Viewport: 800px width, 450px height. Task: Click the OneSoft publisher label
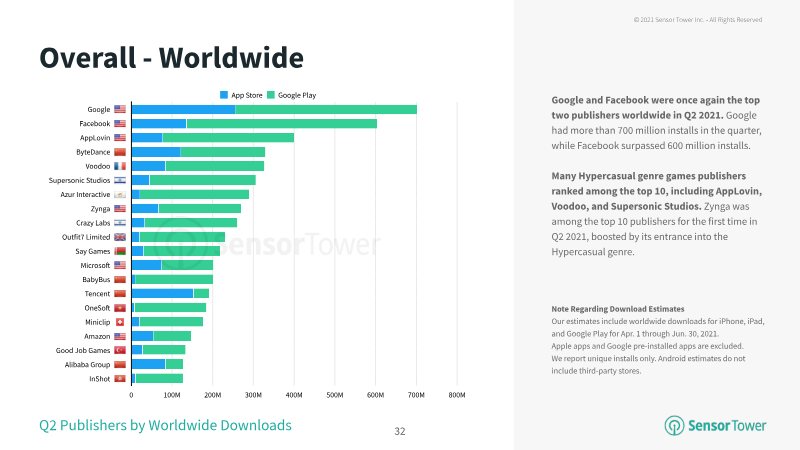(x=97, y=308)
